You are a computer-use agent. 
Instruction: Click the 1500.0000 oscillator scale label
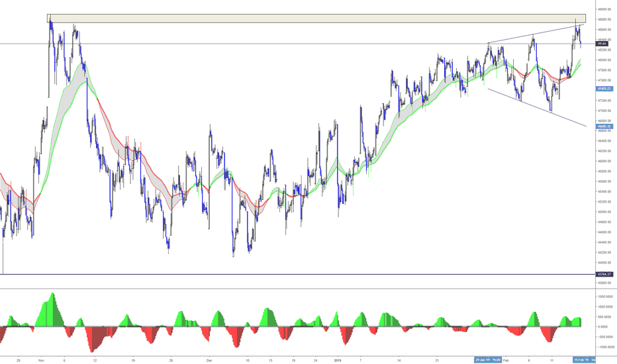pyautogui.click(x=604, y=296)
